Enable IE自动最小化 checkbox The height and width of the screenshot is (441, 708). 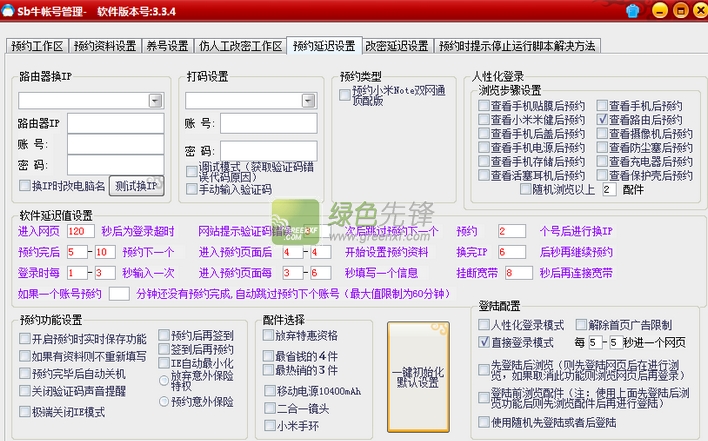(164, 363)
